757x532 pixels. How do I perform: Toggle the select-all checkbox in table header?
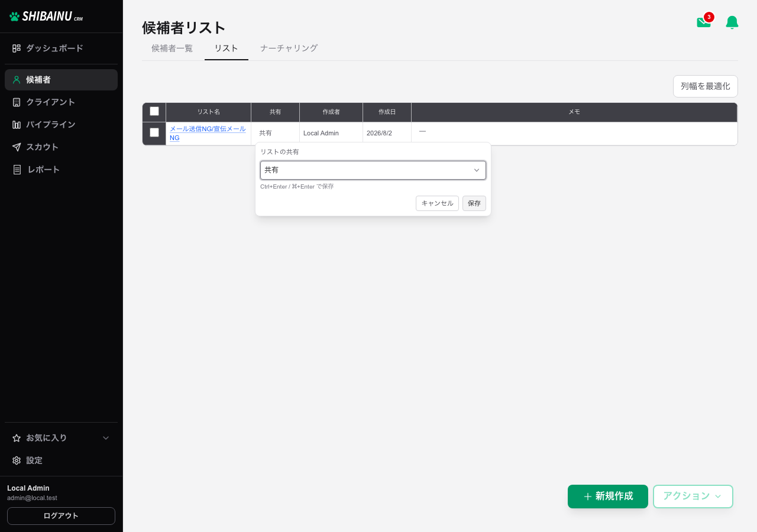pyautogui.click(x=154, y=111)
